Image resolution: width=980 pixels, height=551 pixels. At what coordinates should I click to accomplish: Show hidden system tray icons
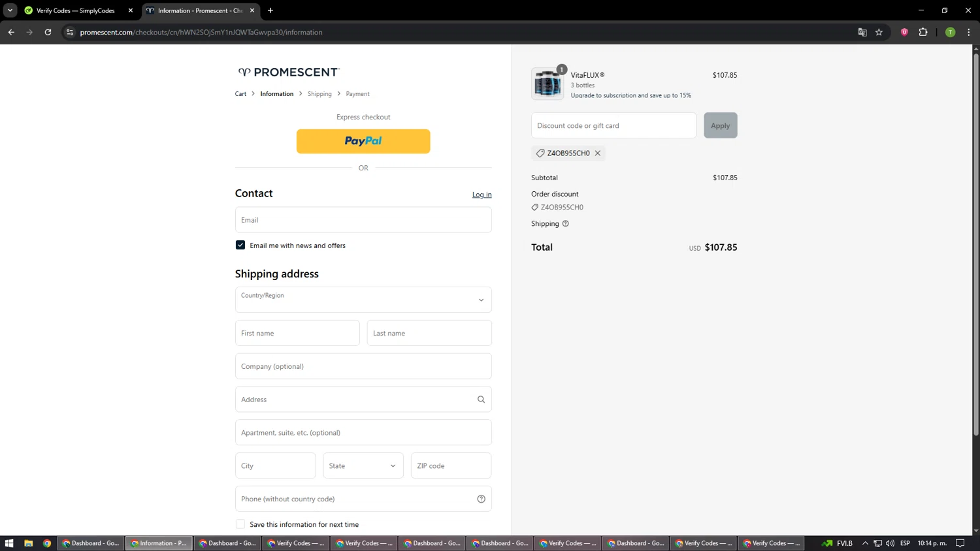tap(865, 543)
